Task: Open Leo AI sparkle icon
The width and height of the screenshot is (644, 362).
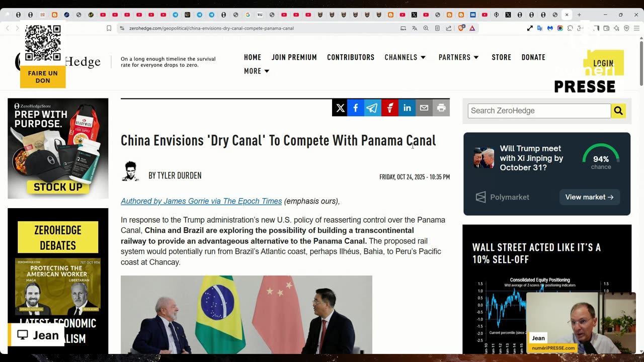Action: pyautogui.click(x=616, y=28)
